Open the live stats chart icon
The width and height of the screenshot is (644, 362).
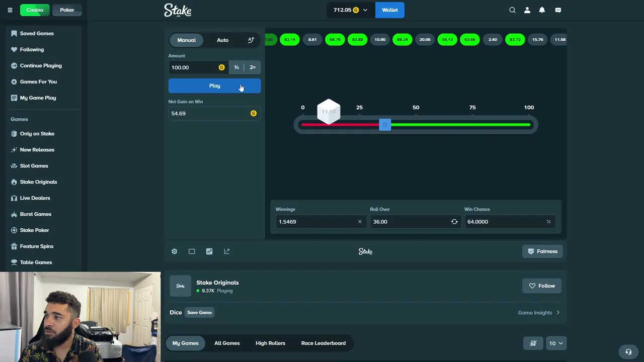tap(209, 251)
